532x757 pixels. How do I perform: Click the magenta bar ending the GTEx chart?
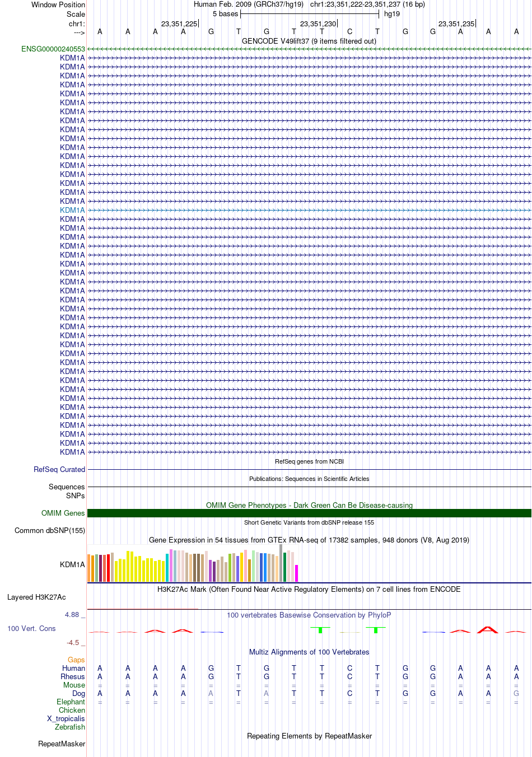pos(297,573)
